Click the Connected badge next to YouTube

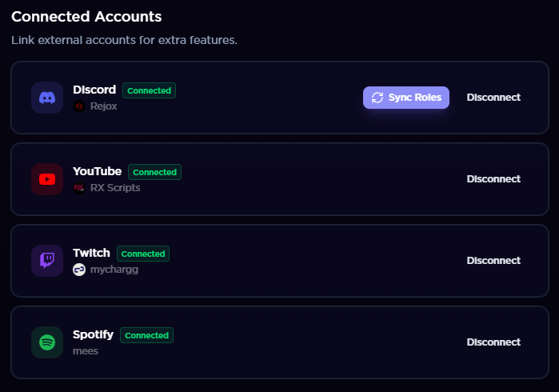coord(154,172)
